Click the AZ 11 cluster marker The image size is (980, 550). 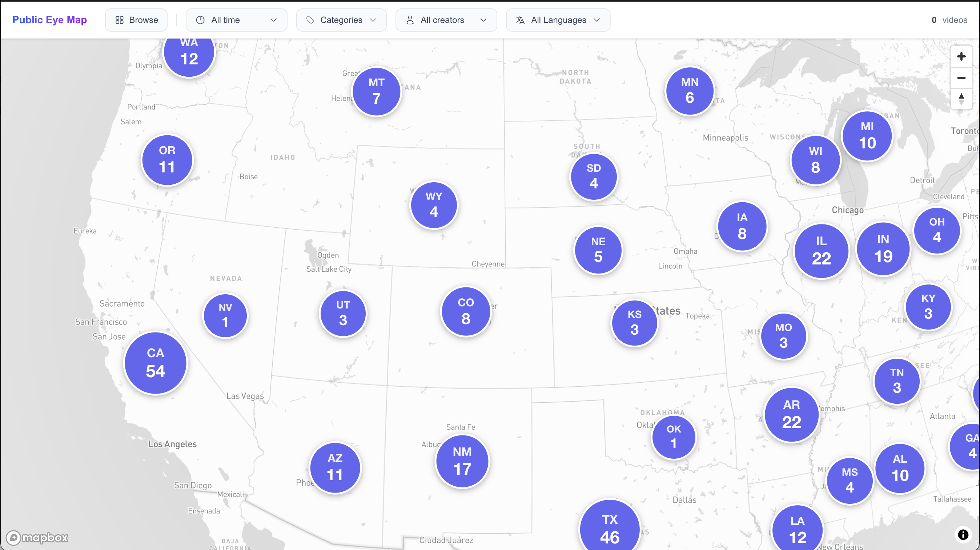(x=335, y=468)
